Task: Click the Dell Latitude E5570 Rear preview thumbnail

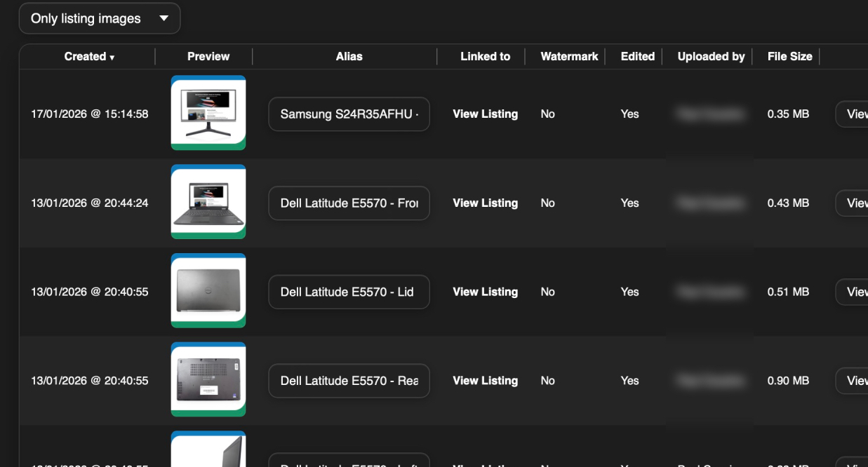Action: pyautogui.click(x=208, y=379)
